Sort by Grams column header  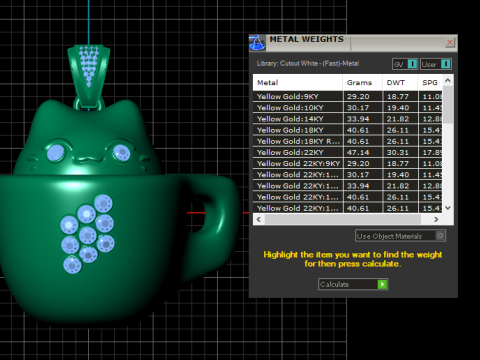click(362, 83)
